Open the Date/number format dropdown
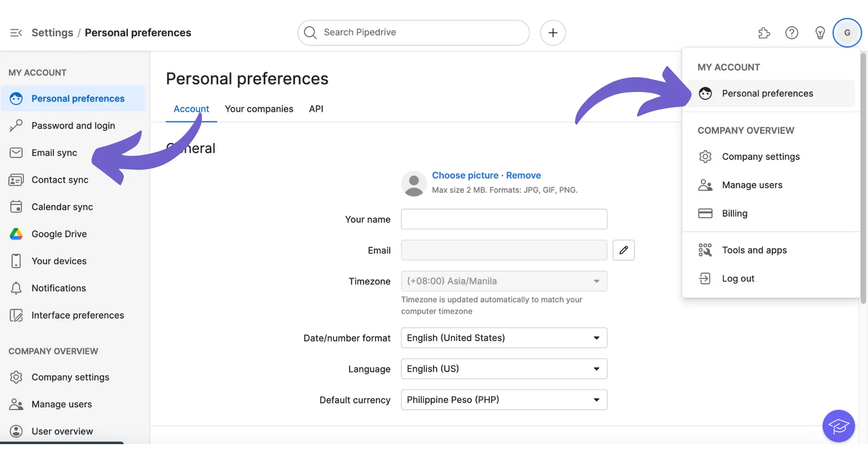The height and width of the screenshot is (461, 868). pos(504,338)
